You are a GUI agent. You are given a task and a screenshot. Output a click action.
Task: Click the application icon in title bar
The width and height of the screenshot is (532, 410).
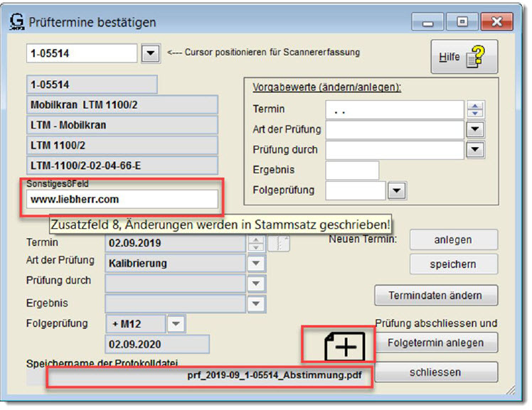(x=17, y=21)
